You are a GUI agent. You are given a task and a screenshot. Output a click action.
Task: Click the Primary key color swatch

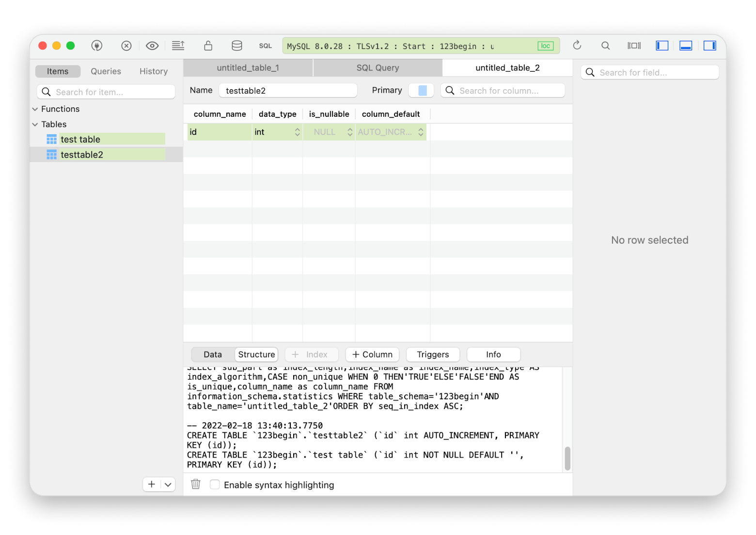[x=422, y=91]
